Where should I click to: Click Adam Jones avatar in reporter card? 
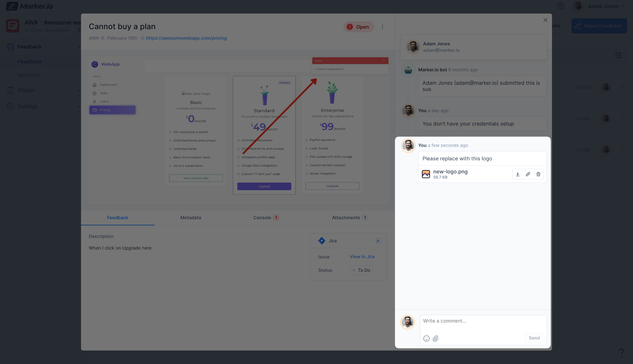click(x=413, y=47)
